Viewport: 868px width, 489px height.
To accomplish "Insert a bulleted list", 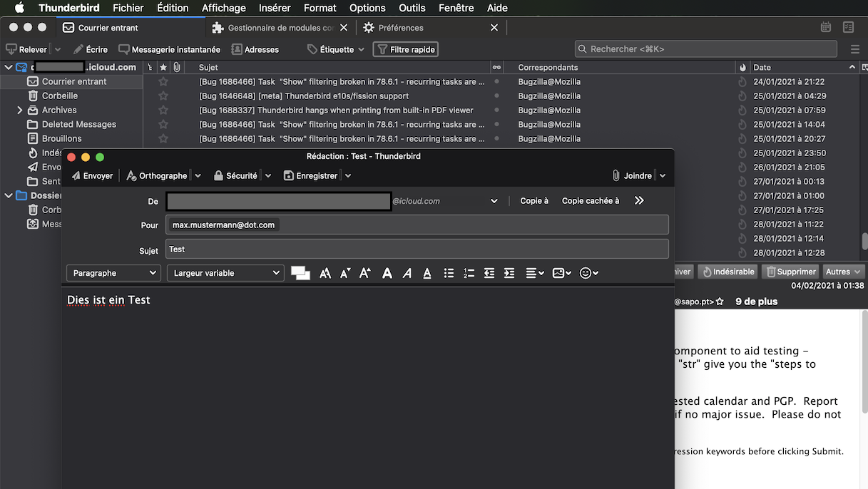I will [x=449, y=273].
